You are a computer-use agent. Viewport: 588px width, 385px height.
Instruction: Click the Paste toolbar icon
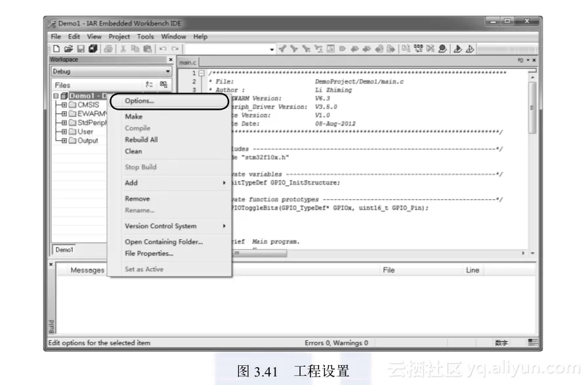[x=148, y=49]
